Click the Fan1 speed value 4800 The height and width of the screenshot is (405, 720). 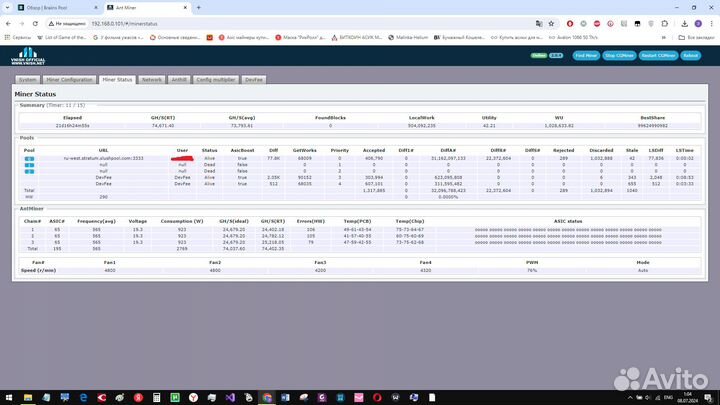(x=110, y=270)
